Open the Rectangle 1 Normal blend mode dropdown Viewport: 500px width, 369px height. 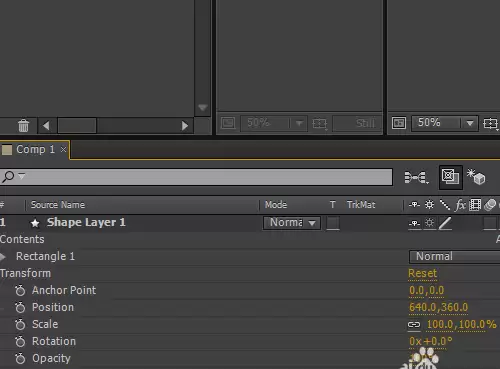[x=454, y=256]
